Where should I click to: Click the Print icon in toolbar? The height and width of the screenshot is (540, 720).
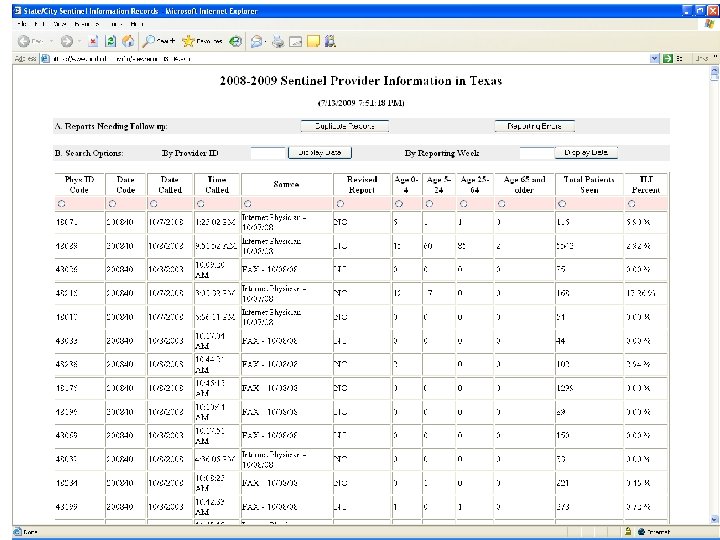(278, 41)
